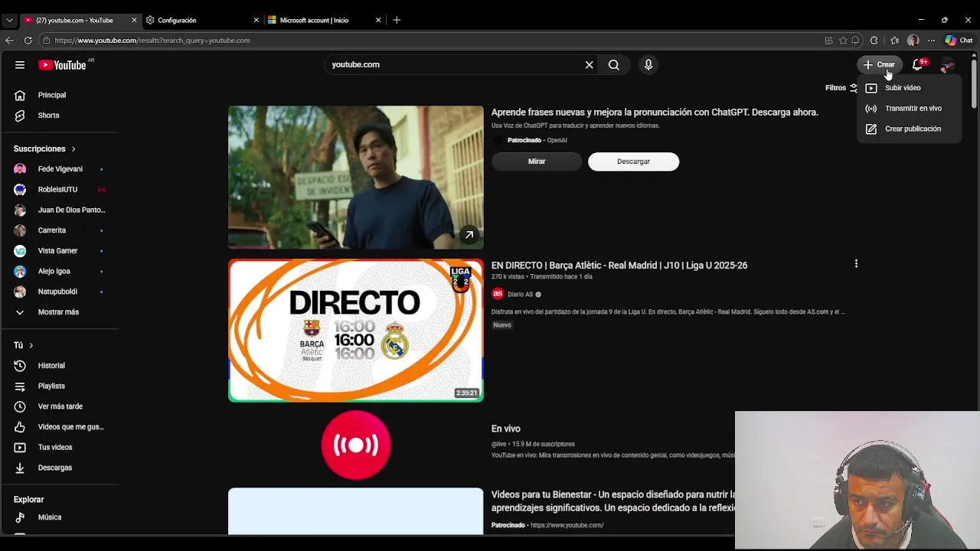Click the Descargar button on ad
Screen dimensions: 980x551
pos(633,161)
